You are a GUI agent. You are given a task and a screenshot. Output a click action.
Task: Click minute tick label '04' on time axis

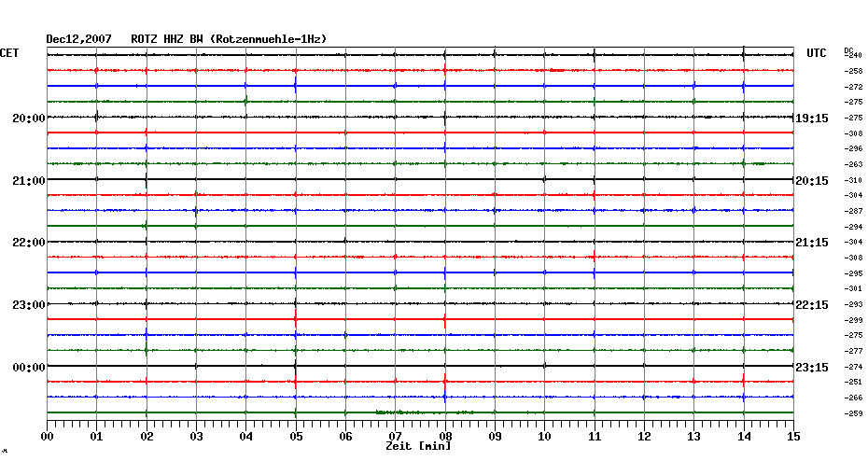[x=246, y=437]
